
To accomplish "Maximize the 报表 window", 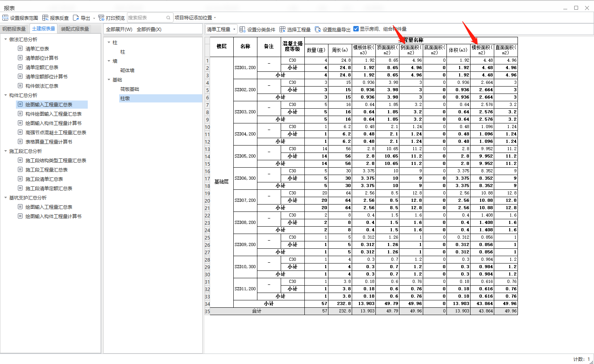I will pos(576,8).
